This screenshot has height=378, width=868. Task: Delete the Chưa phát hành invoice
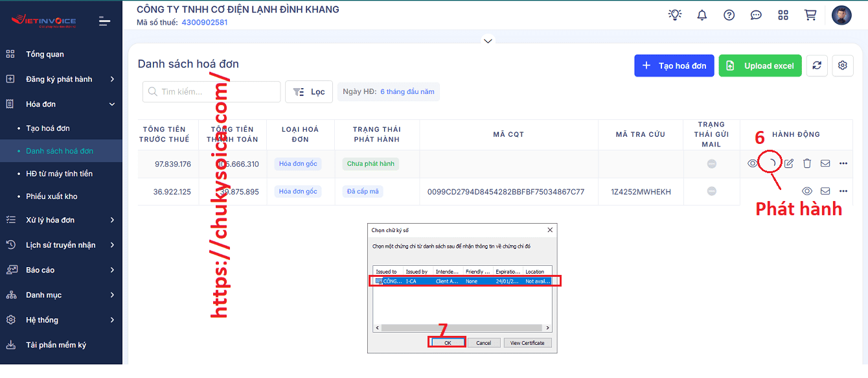click(807, 163)
